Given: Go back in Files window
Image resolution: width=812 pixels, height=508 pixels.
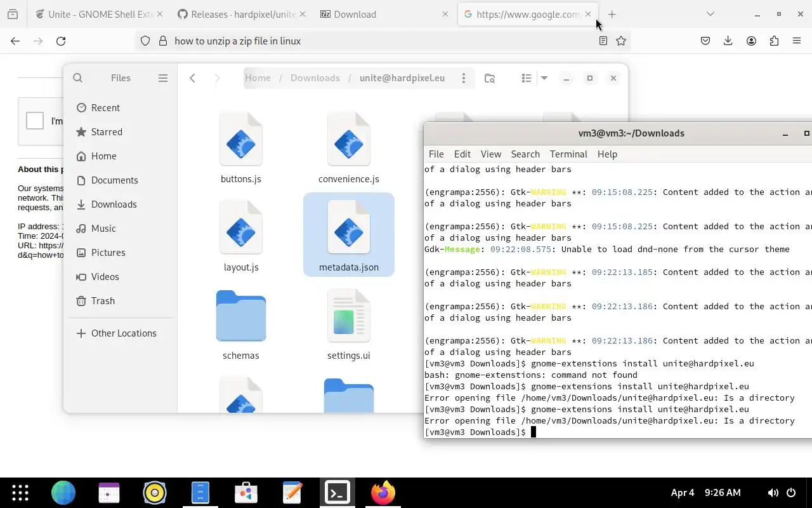Looking at the screenshot, I should 192,78.
